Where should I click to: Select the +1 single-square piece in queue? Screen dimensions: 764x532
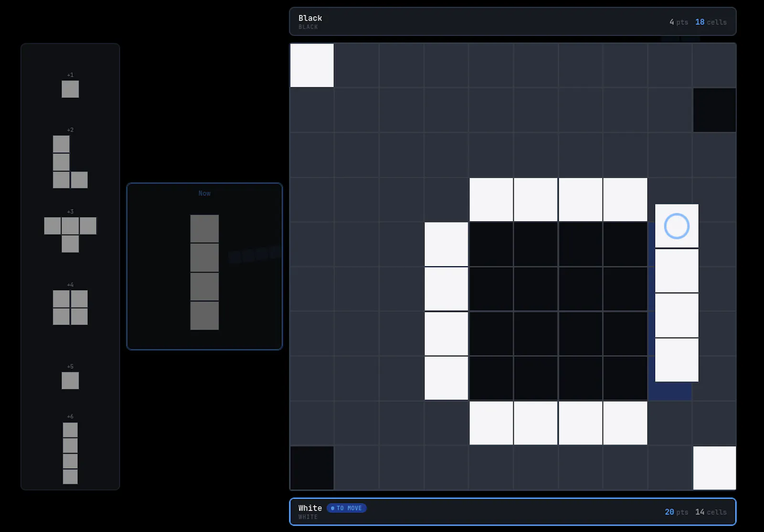[70, 89]
